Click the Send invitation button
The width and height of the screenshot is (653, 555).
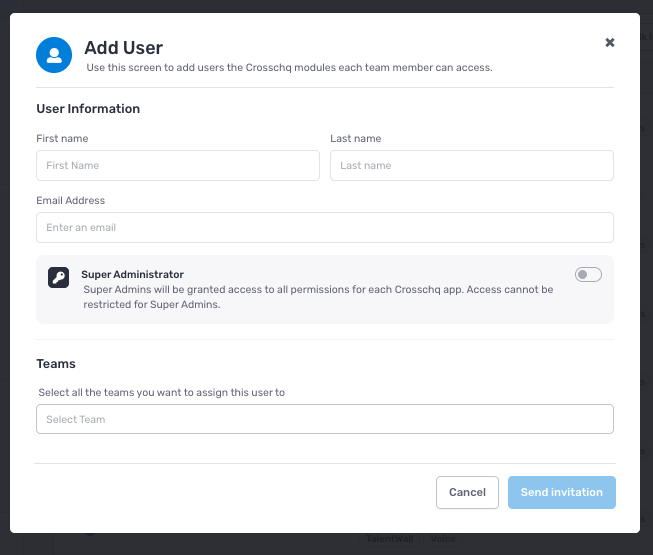coord(561,492)
